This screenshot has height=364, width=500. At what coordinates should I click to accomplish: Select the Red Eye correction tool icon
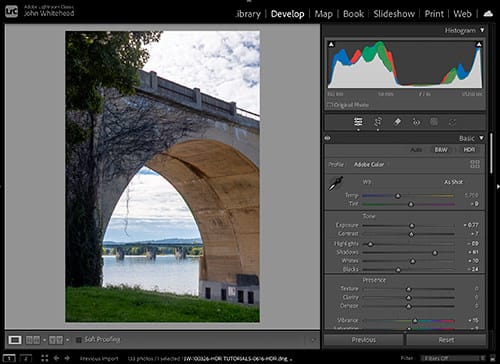coord(416,122)
